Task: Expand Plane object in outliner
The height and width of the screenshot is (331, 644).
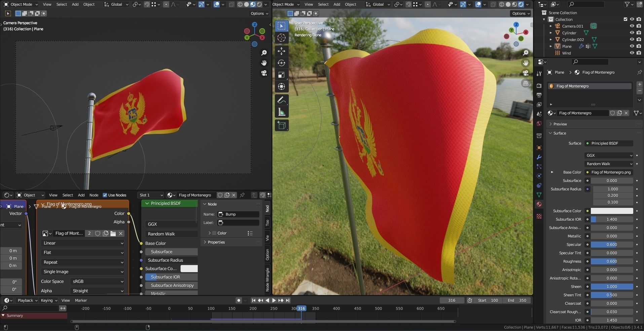Action: tap(551, 46)
